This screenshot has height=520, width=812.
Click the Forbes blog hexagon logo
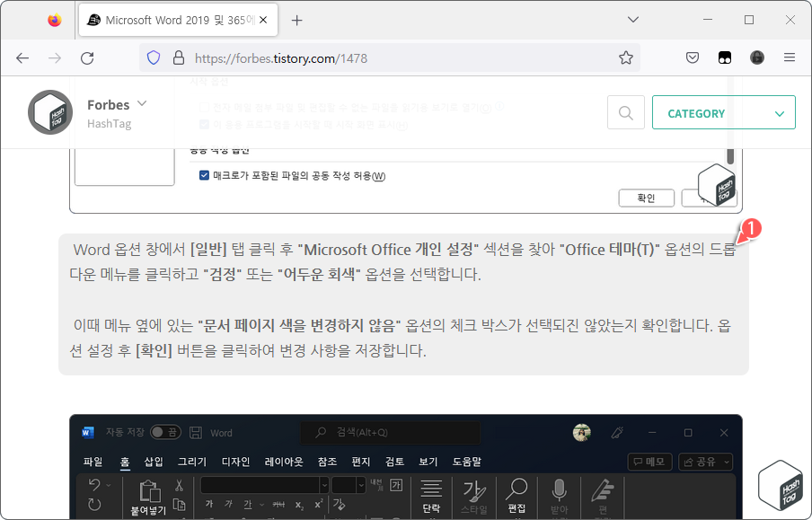tap(50, 112)
